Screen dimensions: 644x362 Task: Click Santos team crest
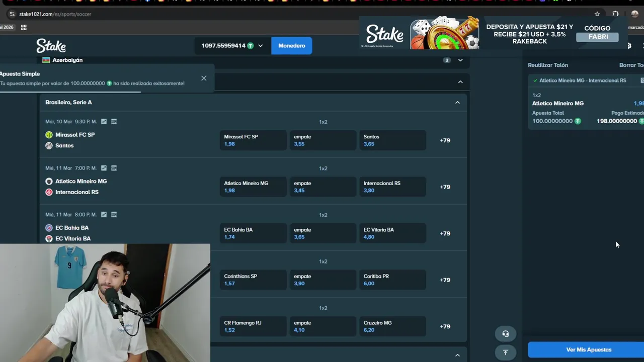[49, 146]
